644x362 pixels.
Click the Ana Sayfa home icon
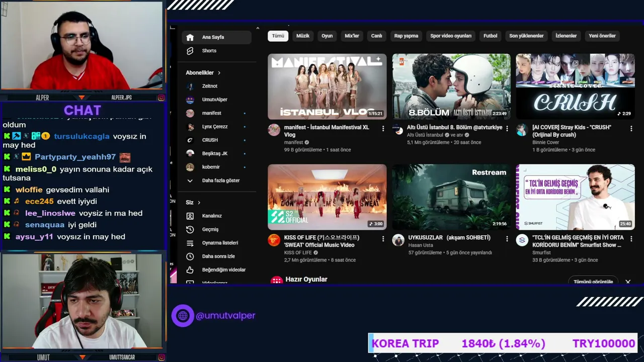tap(190, 37)
